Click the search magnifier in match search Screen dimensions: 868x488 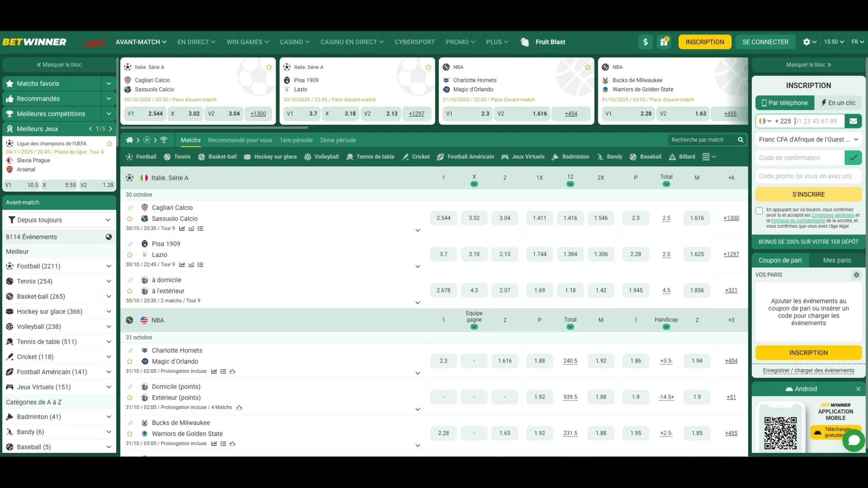point(741,140)
